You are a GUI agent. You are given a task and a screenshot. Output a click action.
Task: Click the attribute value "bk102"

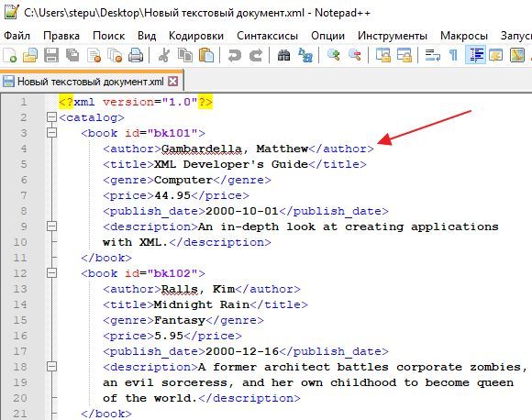click(172, 273)
